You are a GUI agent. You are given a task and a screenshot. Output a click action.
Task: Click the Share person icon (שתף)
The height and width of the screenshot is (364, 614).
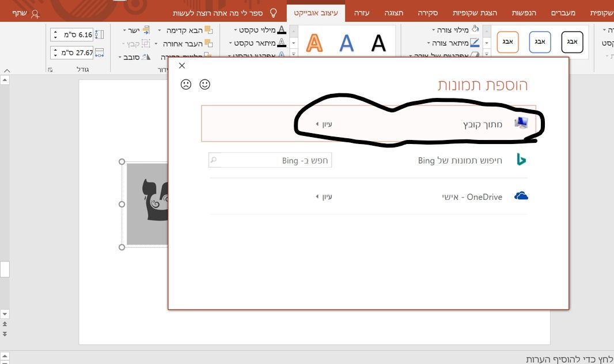35,14
